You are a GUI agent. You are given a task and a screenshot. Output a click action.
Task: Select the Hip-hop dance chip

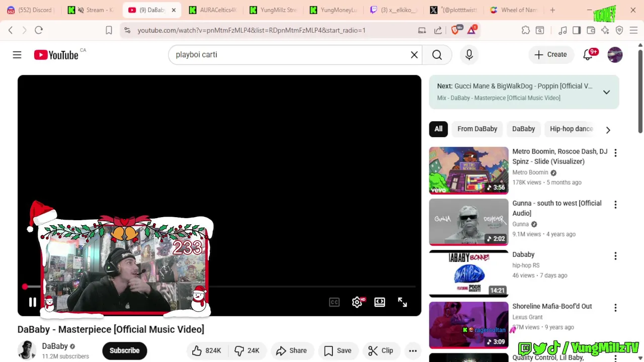pyautogui.click(x=572, y=129)
